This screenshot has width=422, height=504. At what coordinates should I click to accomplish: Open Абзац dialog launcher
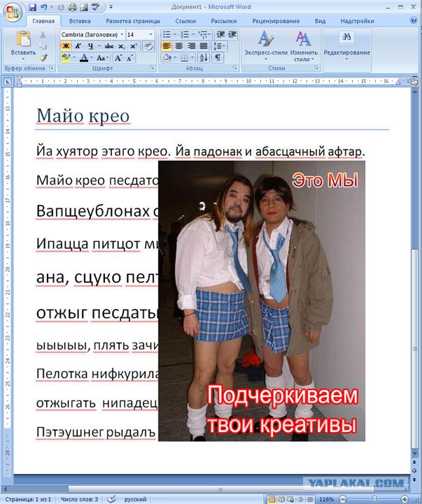[235, 68]
